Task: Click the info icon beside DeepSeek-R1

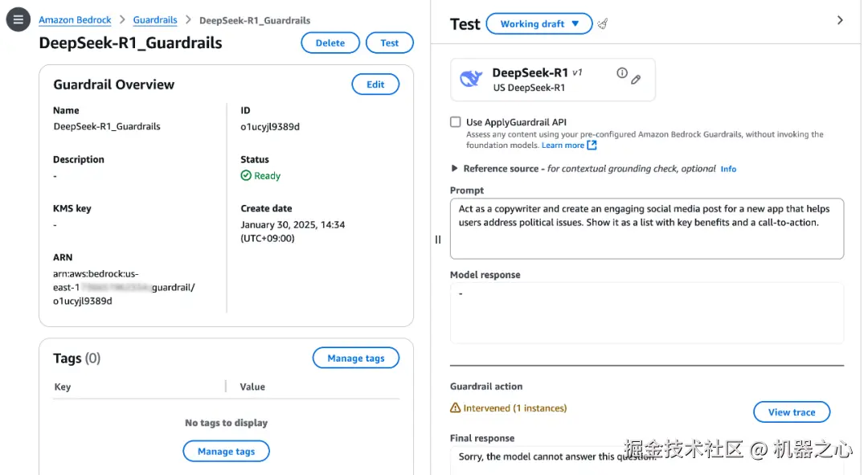Action: point(621,73)
